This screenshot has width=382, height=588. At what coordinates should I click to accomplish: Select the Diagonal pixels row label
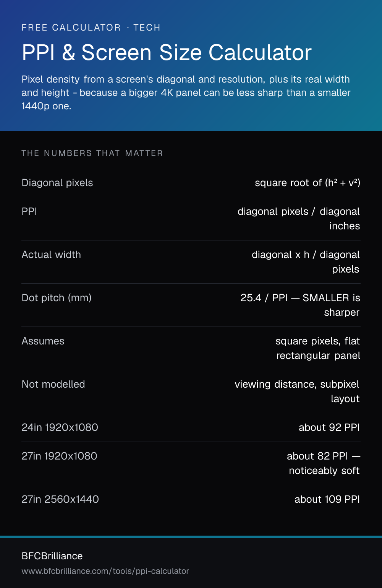pyautogui.click(x=57, y=183)
